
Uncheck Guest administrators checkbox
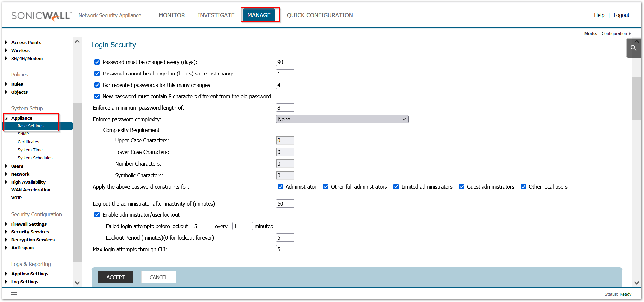pos(462,187)
